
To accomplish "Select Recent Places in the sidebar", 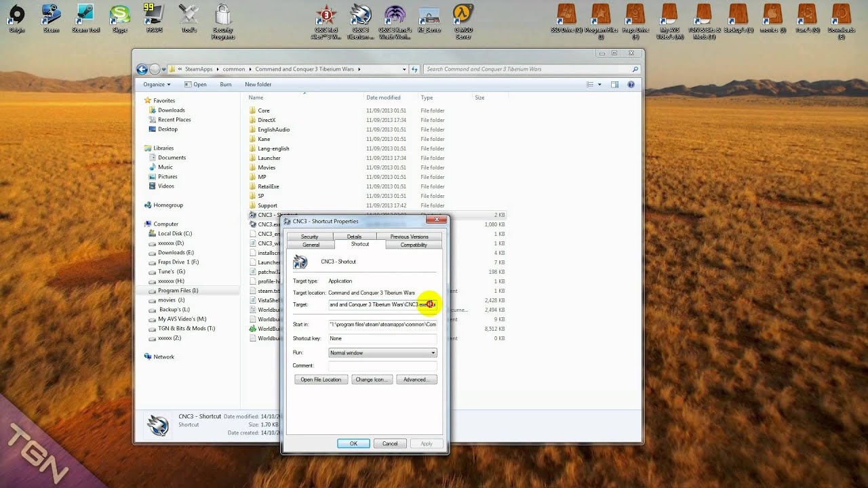I will [174, 119].
